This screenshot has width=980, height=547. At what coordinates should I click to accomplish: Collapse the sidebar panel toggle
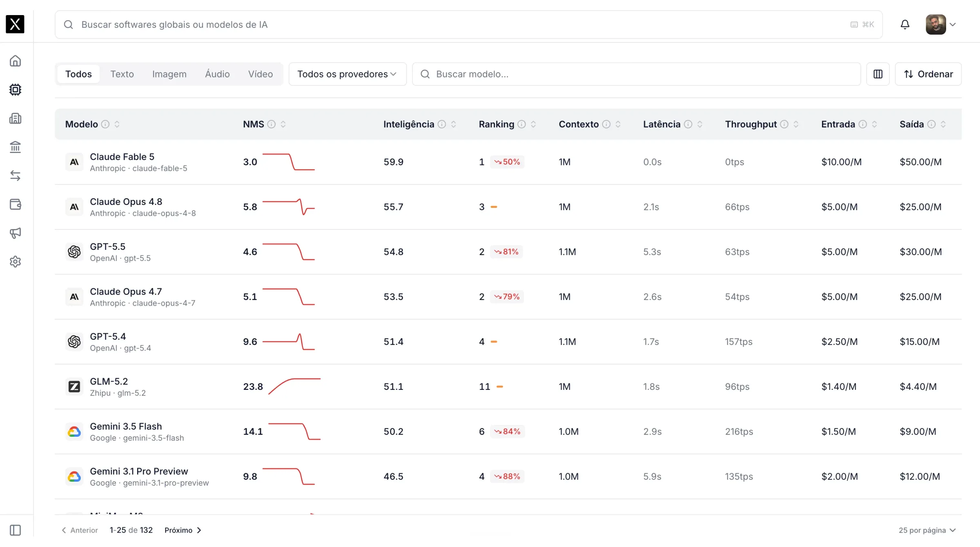click(15, 530)
